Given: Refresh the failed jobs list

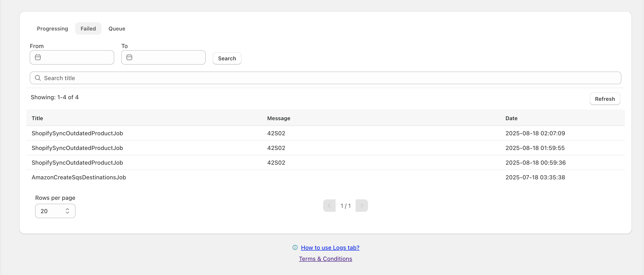Looking at the screenshot, I should (604, 99).
